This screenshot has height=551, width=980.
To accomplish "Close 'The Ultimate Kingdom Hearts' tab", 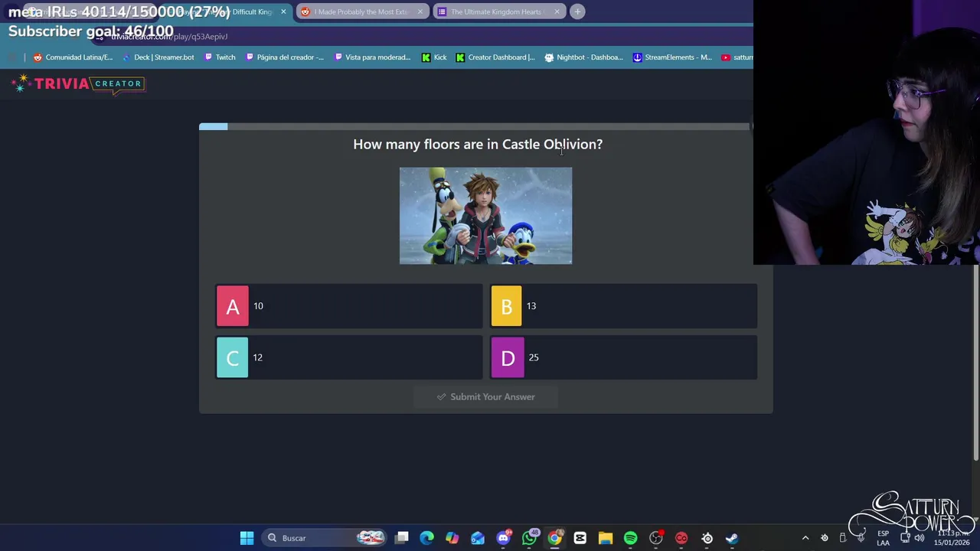I will pos(557,11).
